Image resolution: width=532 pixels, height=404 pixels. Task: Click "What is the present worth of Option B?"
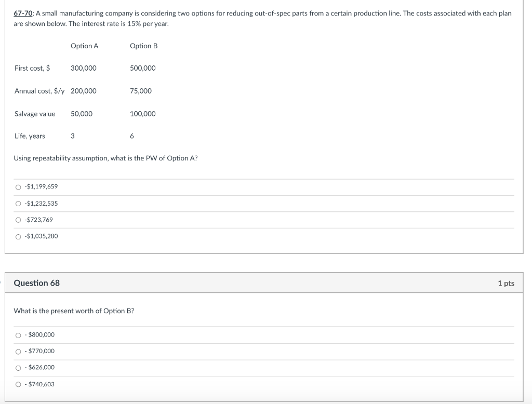pos(74,311)
